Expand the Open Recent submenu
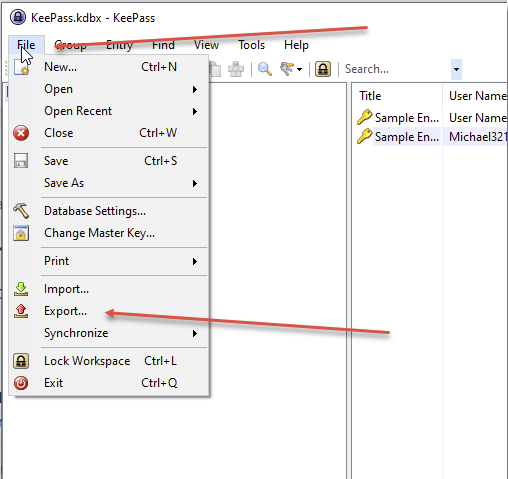 (x=110, y=111)
